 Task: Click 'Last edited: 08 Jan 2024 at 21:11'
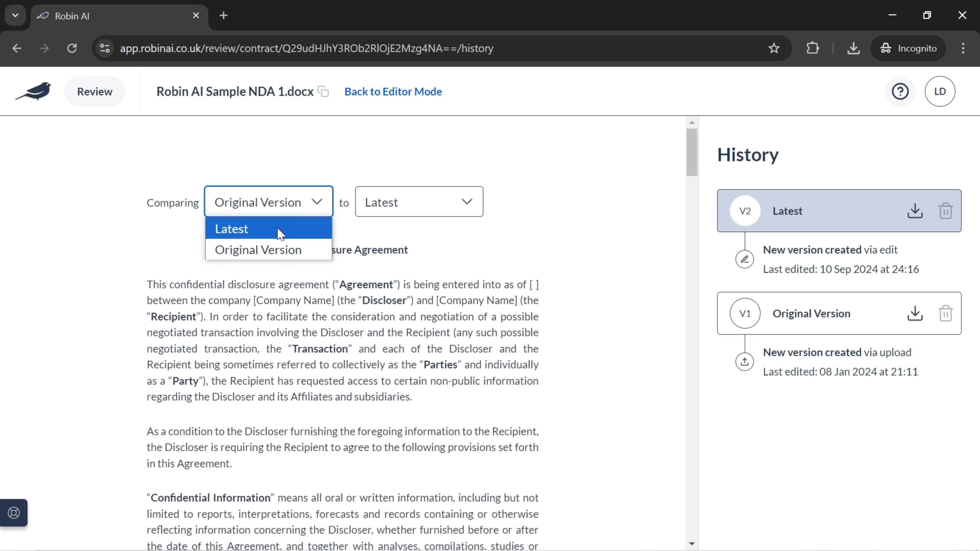click(x=840, y=372)
